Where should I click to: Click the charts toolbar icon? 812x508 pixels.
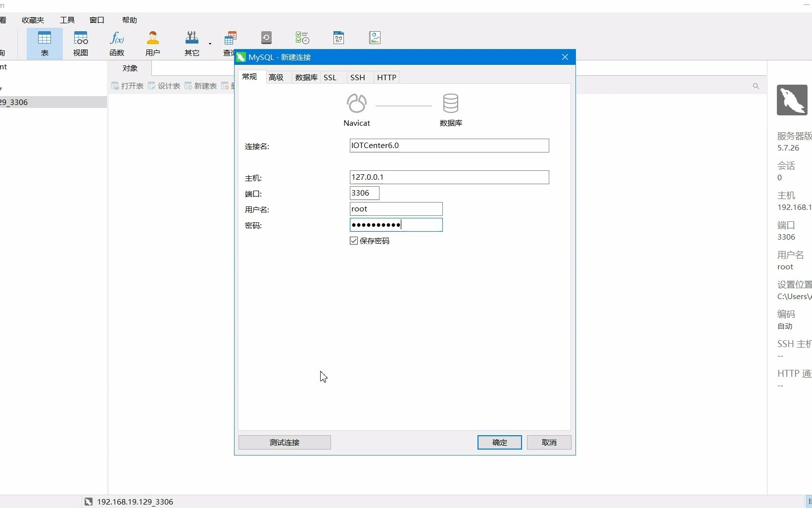pyautogui.click(x=375, y=38)
